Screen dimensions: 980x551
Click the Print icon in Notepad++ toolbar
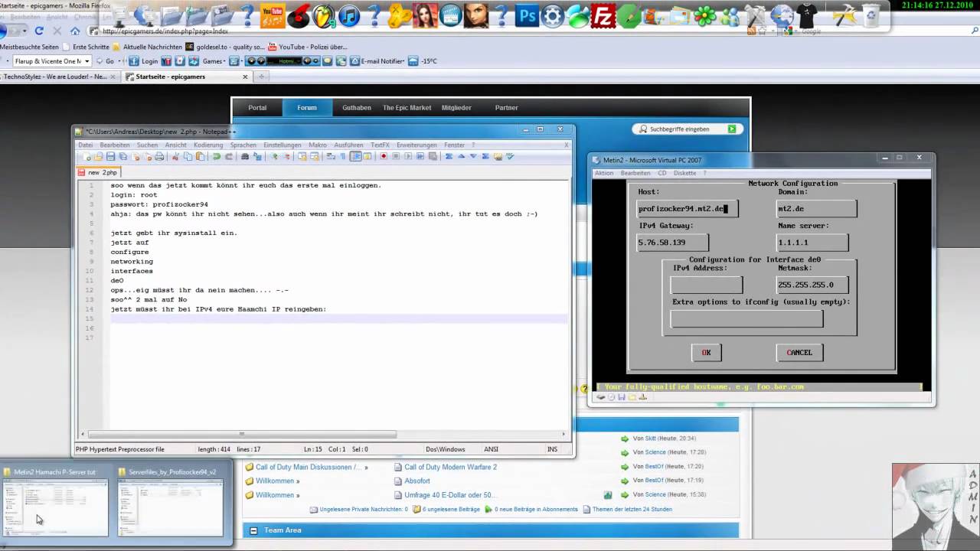[x=159, y=156]
